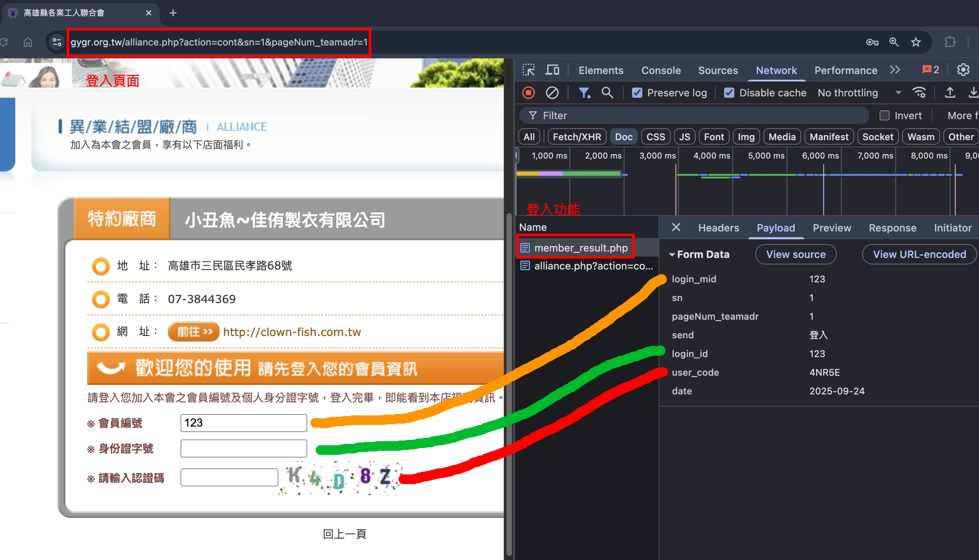Click the 回上一頁 link
This screenshot has height=560, width=979.
point(344,534)
